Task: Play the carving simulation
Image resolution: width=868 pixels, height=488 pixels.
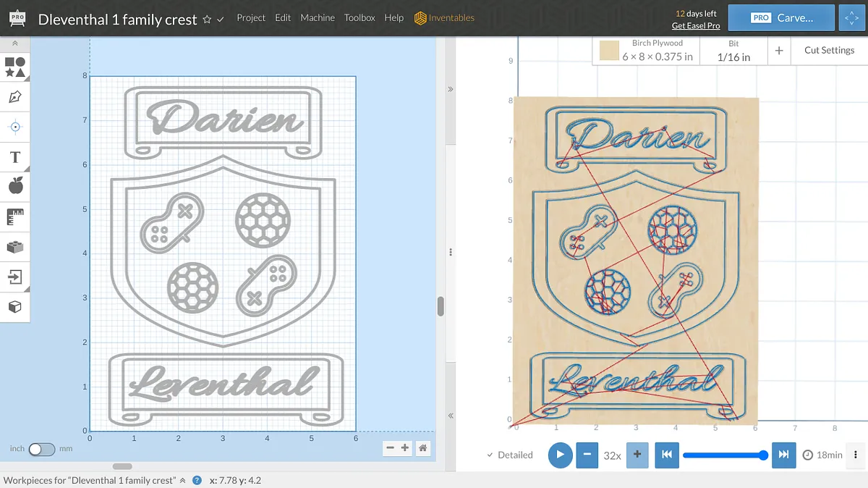Action: (560, 455)
